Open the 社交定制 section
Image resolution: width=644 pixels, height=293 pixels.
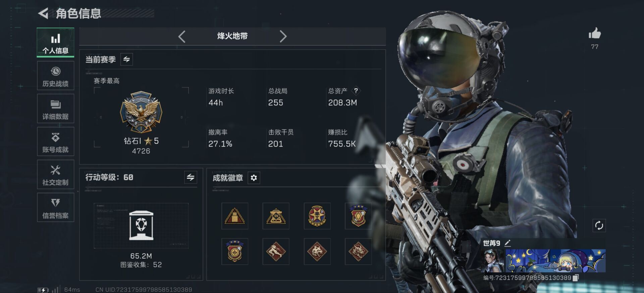pos(55,174)
